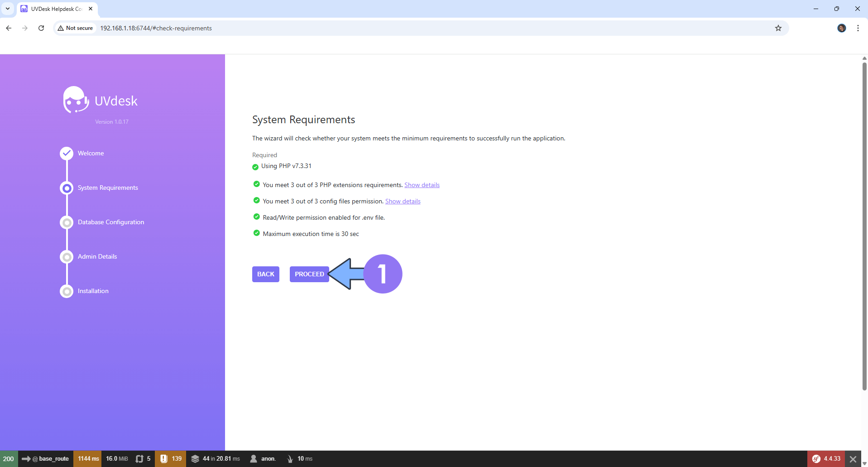Click the green check beside PHP v7.3.31

(x=255, y=167)
